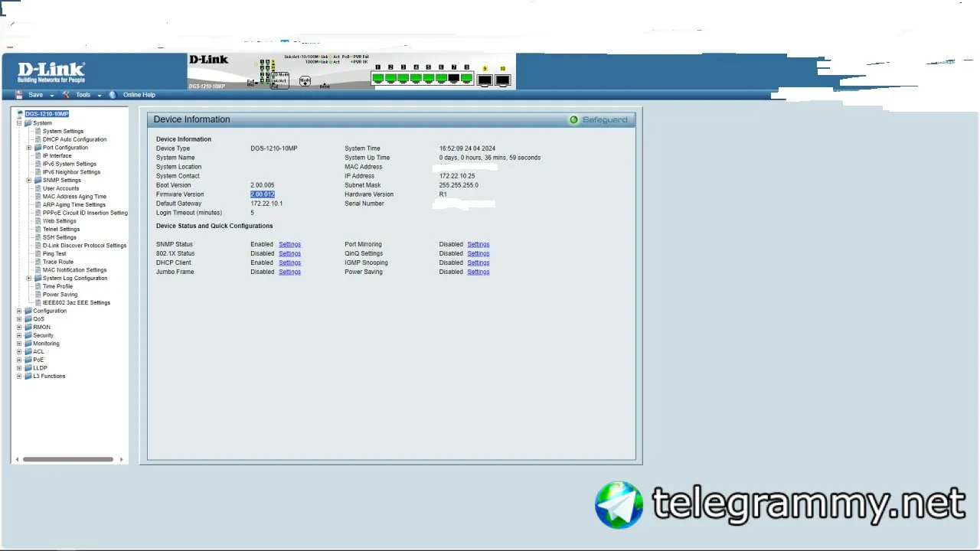The width and height of the screenshot is (980, 551).
Task: Click the dropdown arrow beside Tools
Action: pyautogui.click(x=100, y=96)
